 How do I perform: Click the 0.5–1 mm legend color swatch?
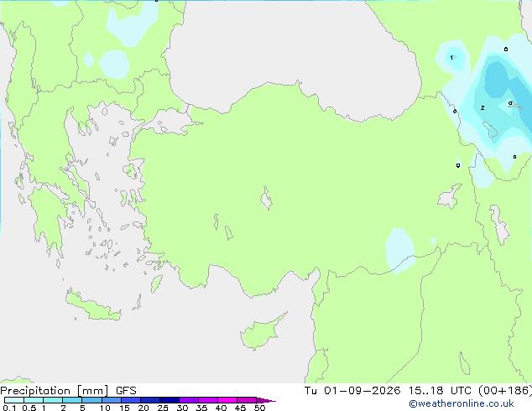pos(34,400)
